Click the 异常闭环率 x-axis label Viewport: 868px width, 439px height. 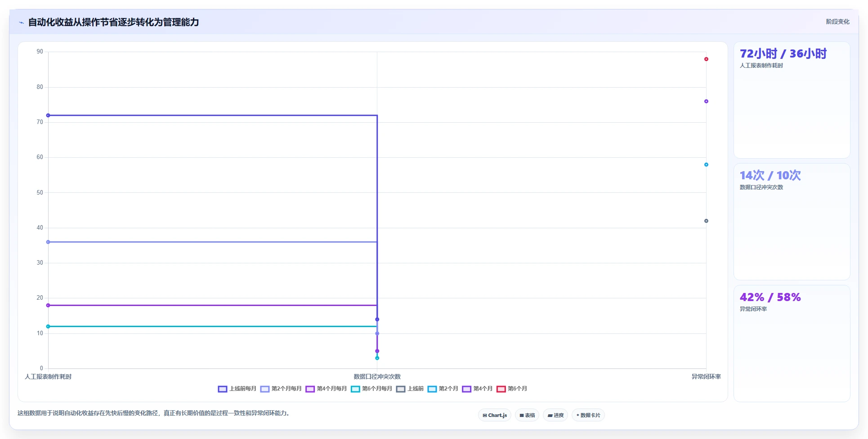point(706,377)
